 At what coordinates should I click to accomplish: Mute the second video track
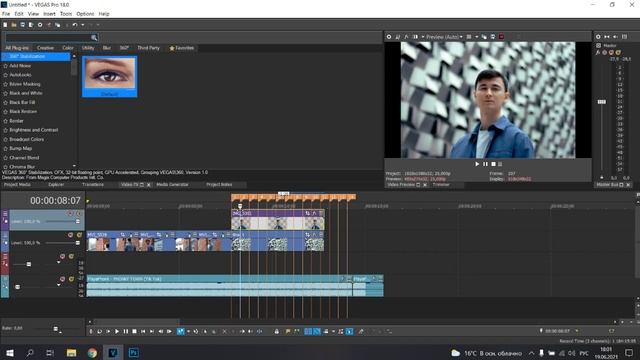[70, 235]
